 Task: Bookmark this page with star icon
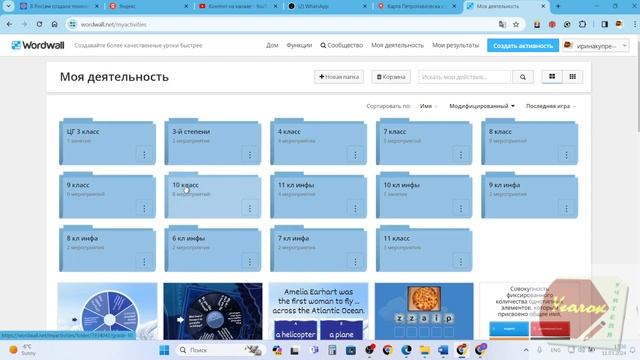pos(516,24)
